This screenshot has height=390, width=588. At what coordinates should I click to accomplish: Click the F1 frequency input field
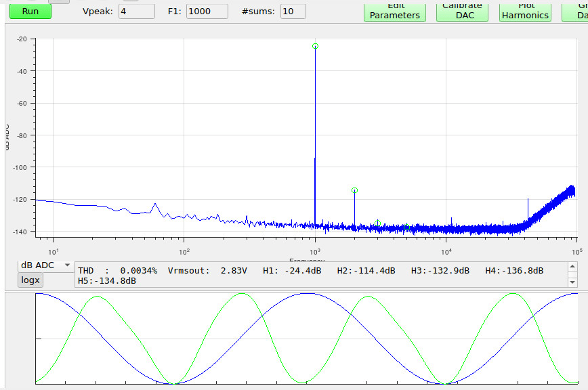click(x=207, y=12)
